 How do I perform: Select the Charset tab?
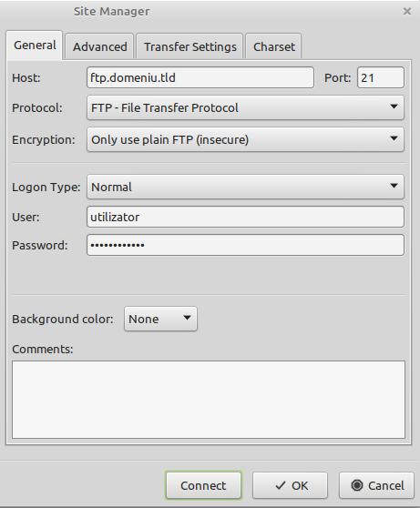pyautogui.click(x=273, y=46)
